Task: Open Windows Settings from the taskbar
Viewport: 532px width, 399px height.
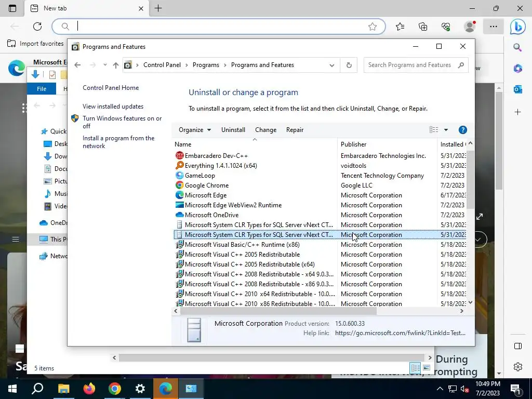Action: 140,389
